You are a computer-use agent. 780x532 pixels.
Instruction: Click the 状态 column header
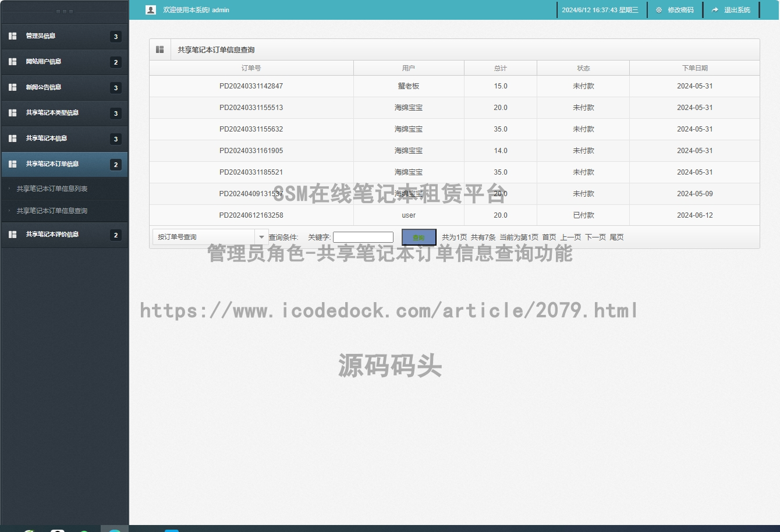(x=583, y=68)
